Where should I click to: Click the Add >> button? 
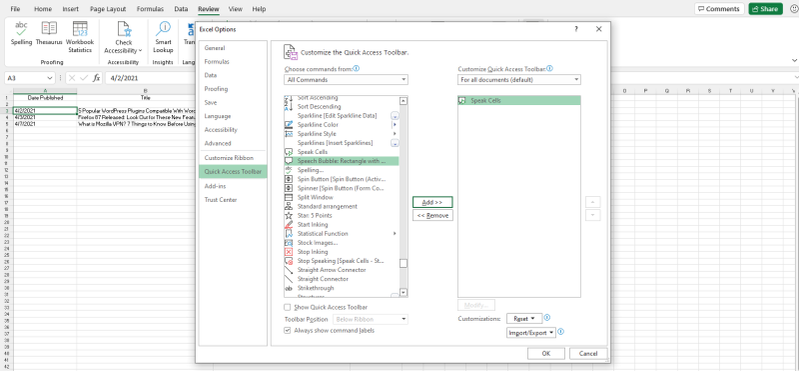[x=432, y=202]
